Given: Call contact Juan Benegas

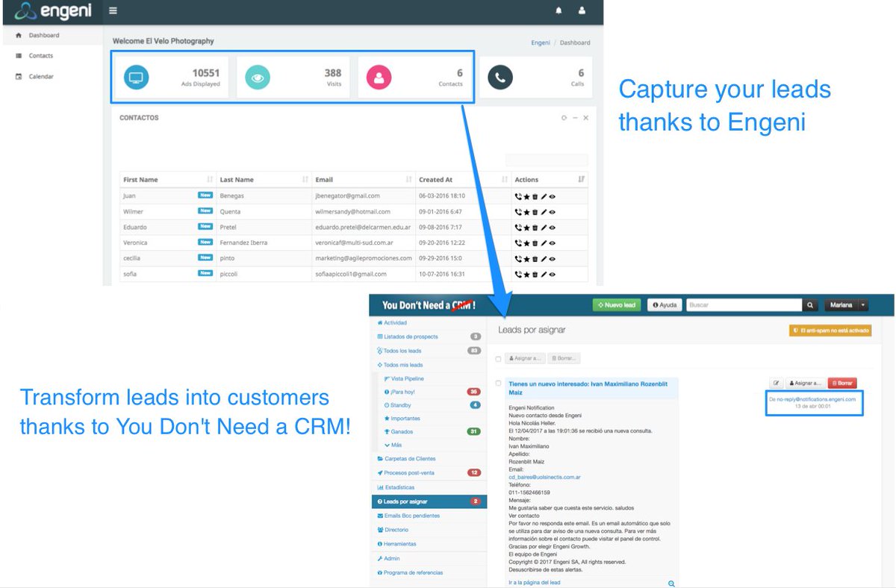Looking at the screenshot, I should tap(518, 196).
